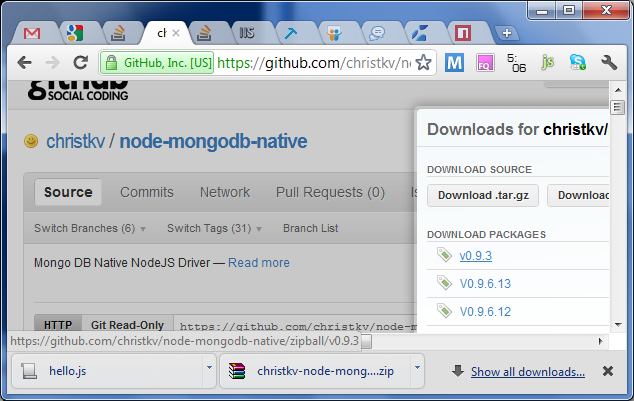The width and height of the screenshot is (634, 401).
Task: Open a new tab with plus button
Action: click(507, 33)
